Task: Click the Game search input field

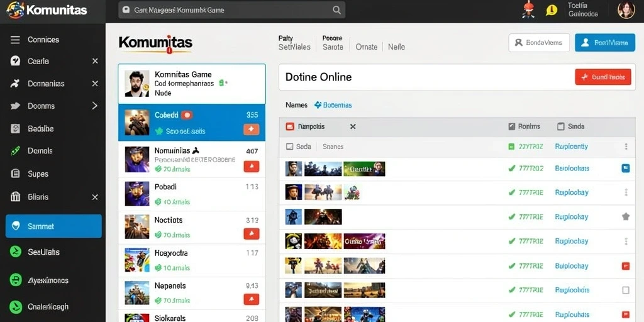Action: (x=231, y=10)
